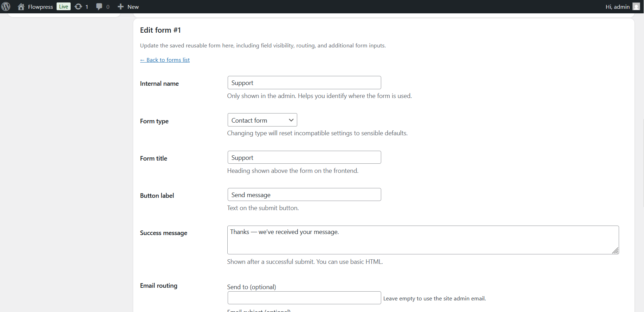This screenshot has width=644, height=312.
Task: Click the plus New icon
Action: [121, 7]
